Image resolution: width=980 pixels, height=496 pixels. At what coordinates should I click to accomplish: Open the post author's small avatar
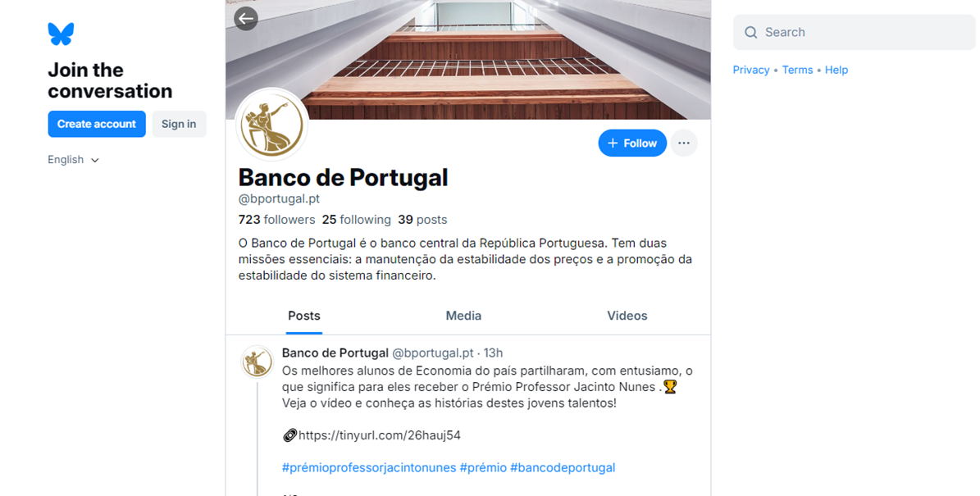pyautogui.click(x=257, y=362)
